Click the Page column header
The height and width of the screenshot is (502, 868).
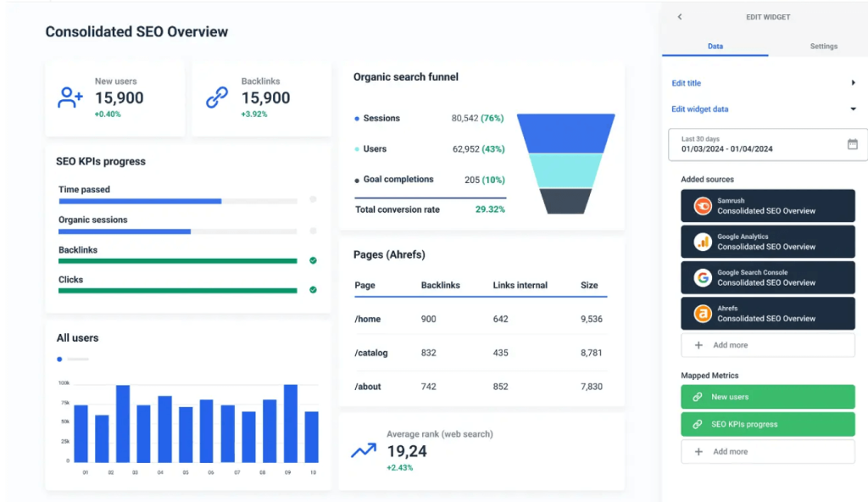pos(364,286)
